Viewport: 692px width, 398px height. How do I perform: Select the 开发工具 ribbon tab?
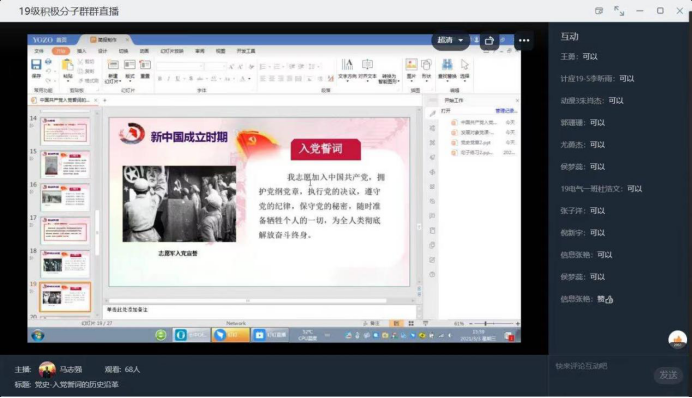pyautogui.click(x=246, y=51)
